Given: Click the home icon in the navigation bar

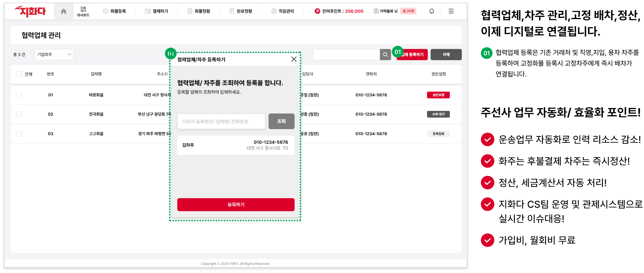Looking at the screenshot, I should (64, 11).
